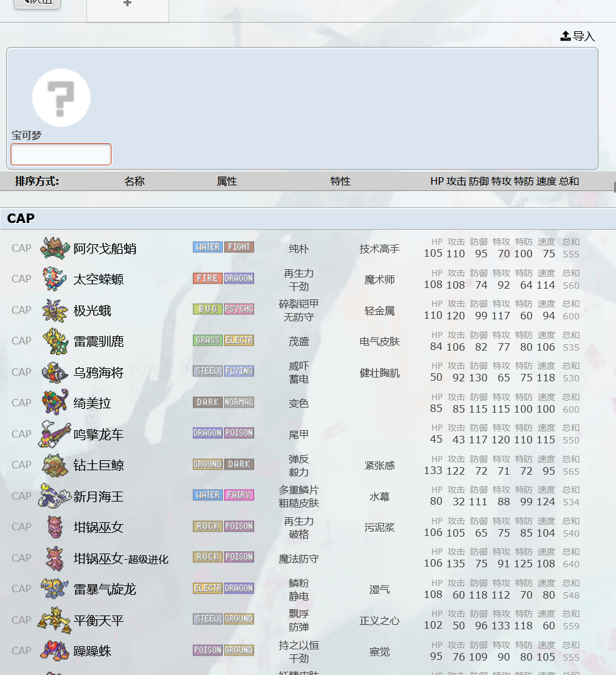The height and width of the screenshot is (675, 616).
Task: Choose 钻土巨鲸 name in the list
Action: [x=98, y=465]
